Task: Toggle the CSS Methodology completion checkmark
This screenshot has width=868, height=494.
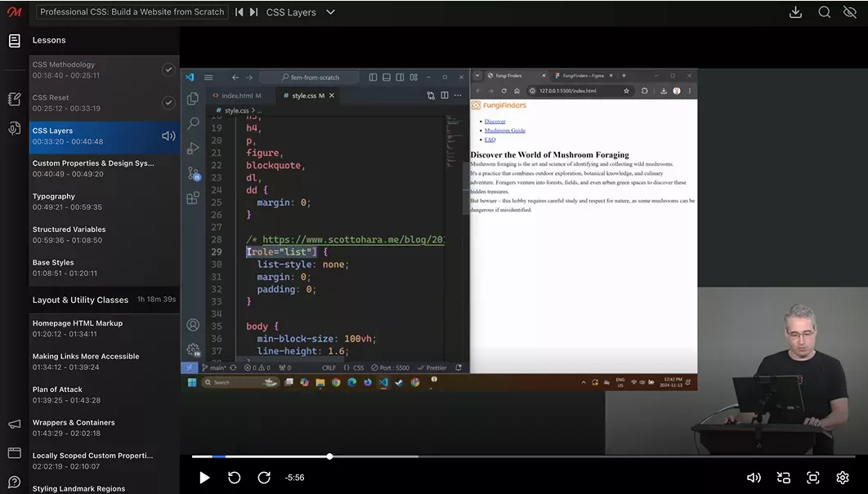Action: click(x=168, y=69)
